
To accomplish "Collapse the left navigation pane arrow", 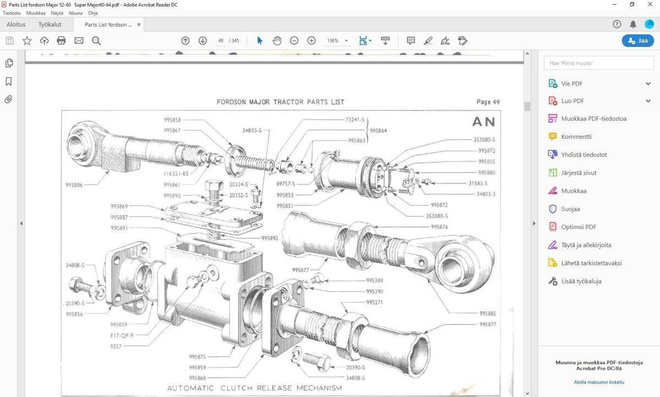I will pyautogui.click(x=21, y=224).
